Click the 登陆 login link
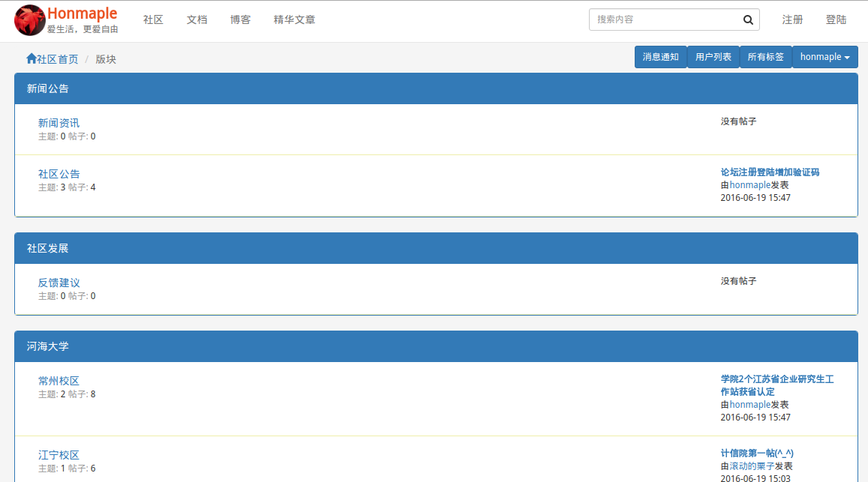This screenshot has height=482, width=868. click(836, 20)
